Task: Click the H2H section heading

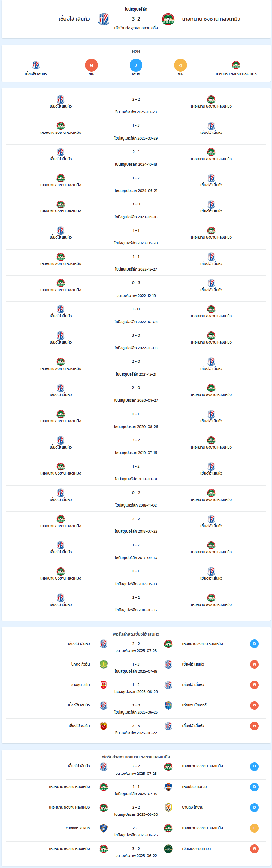Action: tap(136, 52)
